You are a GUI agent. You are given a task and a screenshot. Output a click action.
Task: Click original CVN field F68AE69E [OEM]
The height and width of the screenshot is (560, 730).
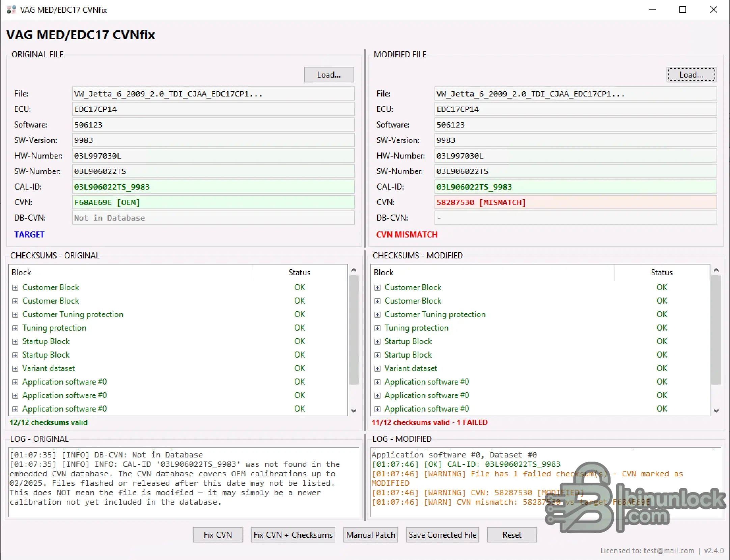pos(213,202)
